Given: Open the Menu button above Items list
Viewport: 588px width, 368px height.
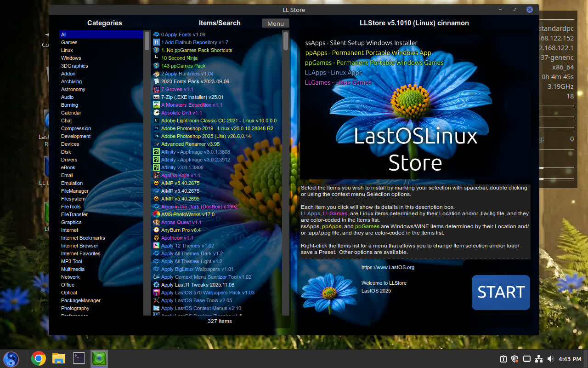Looking at the screenshot, I should [x=275, y=23].
